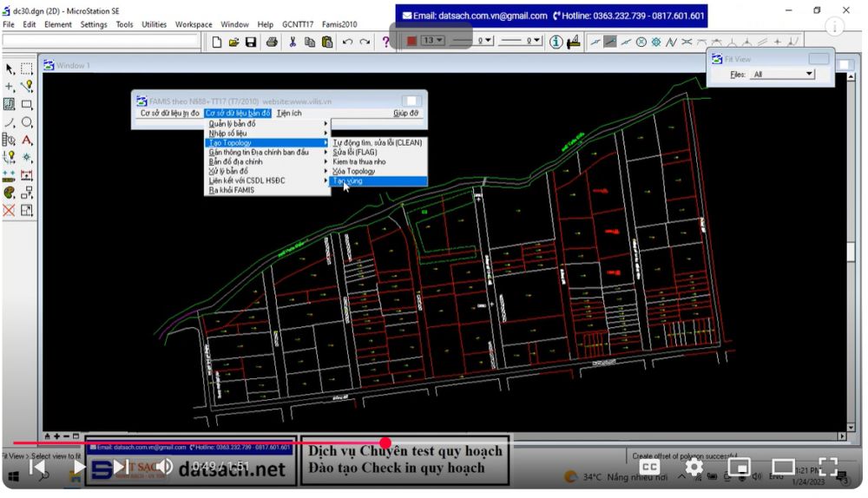
Task: Toggle closed captions on the video
Action: [649, 468]
